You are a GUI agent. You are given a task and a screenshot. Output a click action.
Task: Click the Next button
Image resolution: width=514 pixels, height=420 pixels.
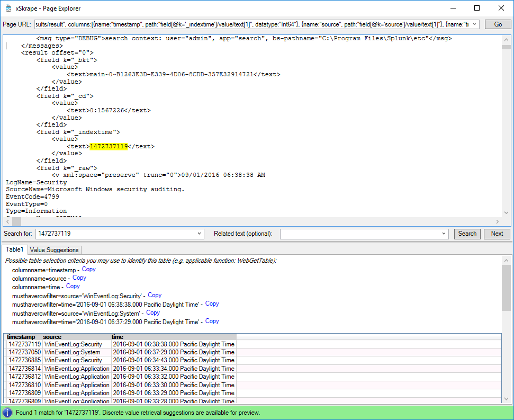[497, 234]
